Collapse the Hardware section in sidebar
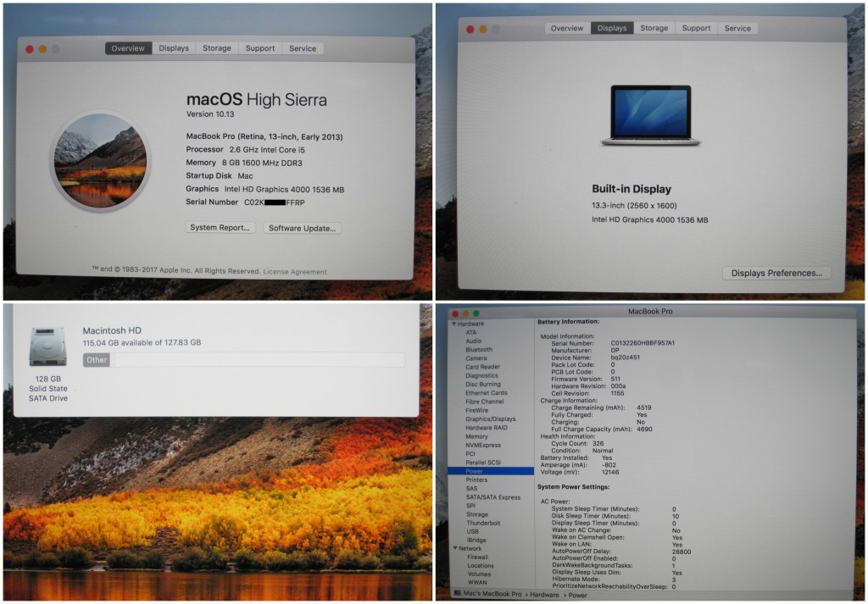 click(x=455, y=324)
